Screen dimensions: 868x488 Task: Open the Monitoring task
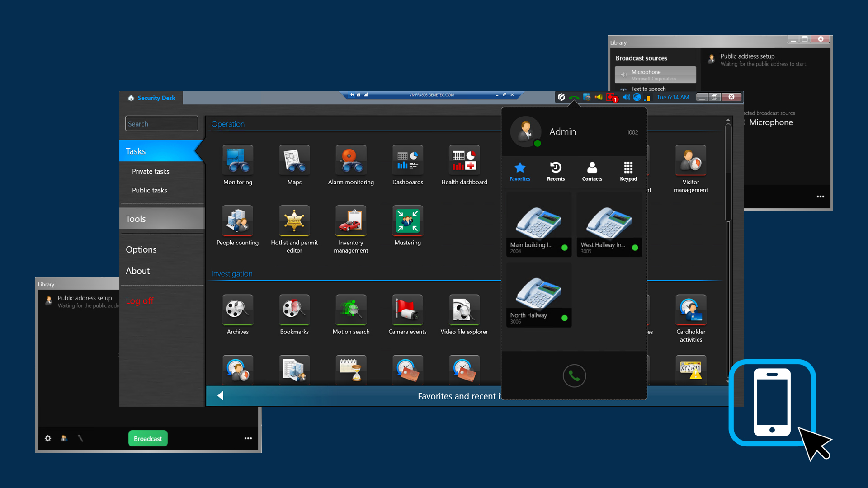click(237, 161)
